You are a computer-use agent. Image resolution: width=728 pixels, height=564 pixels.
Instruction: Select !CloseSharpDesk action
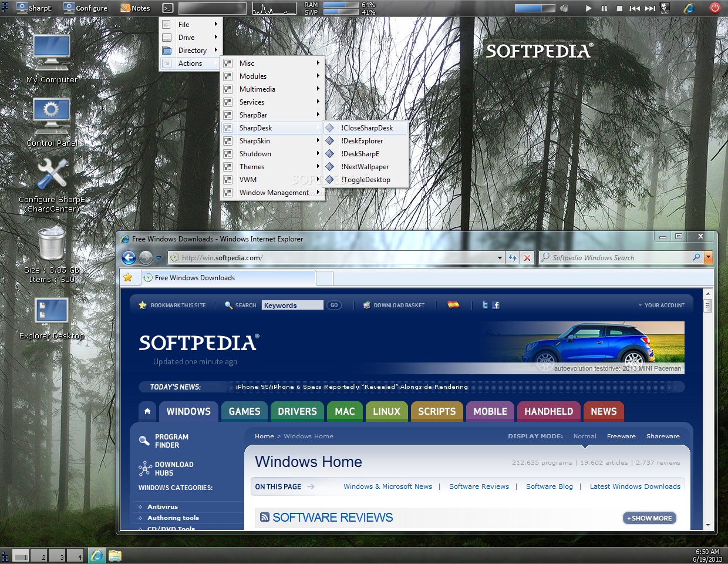click(x=366, y=128)
